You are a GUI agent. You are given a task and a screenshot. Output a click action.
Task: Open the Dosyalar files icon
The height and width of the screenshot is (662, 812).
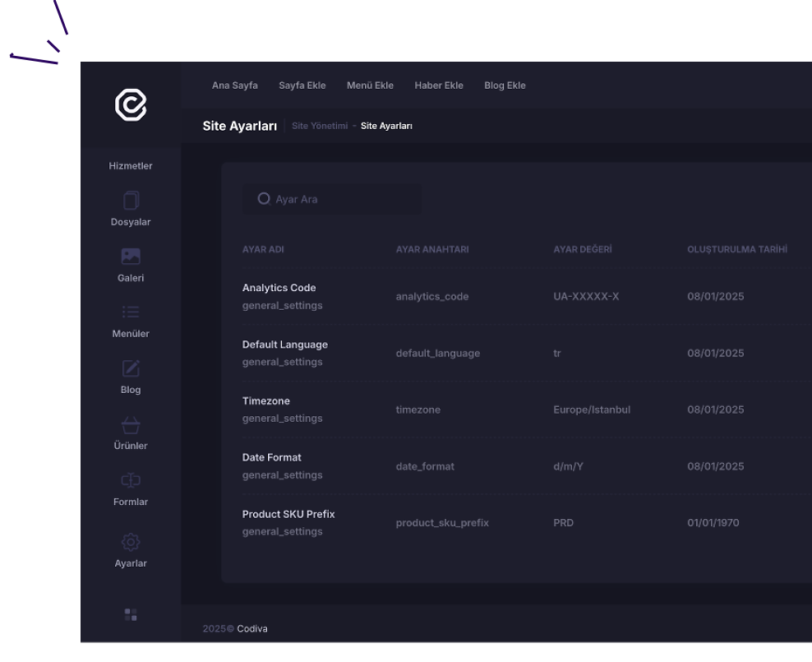[x=131, y=201]
